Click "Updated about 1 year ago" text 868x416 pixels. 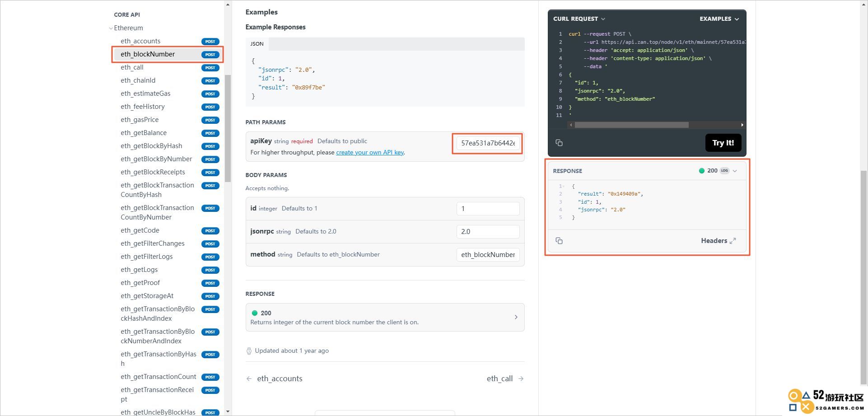pyautogui.click(x=292, y=351)
